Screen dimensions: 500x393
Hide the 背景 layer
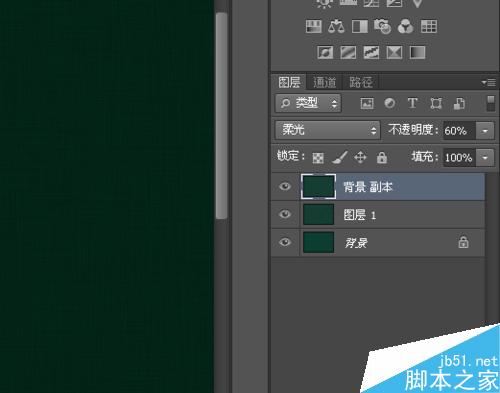pos(285,242)
